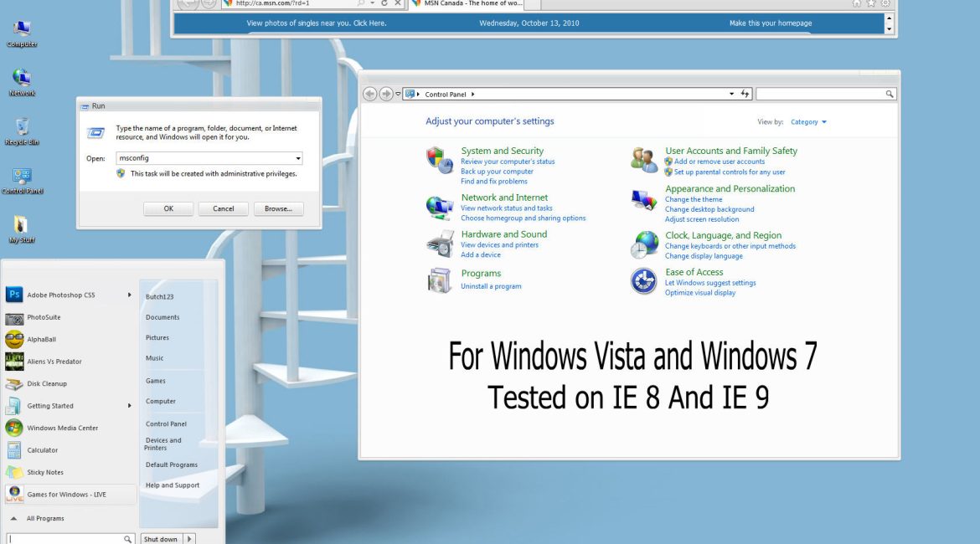Open Music from the Start menu

click(154, 358)
